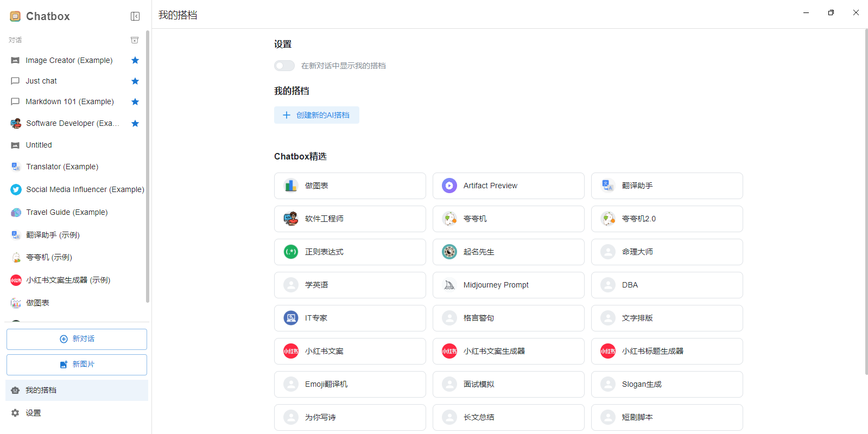
Task: Enable 在新对话中显示我的搭档 switch
Action: [x=284, y=66]
